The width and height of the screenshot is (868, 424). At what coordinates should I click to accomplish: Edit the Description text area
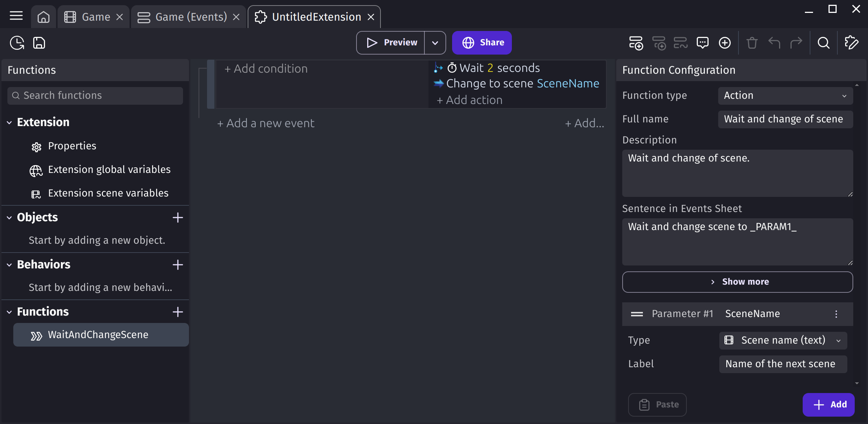(x=737, y=173)
